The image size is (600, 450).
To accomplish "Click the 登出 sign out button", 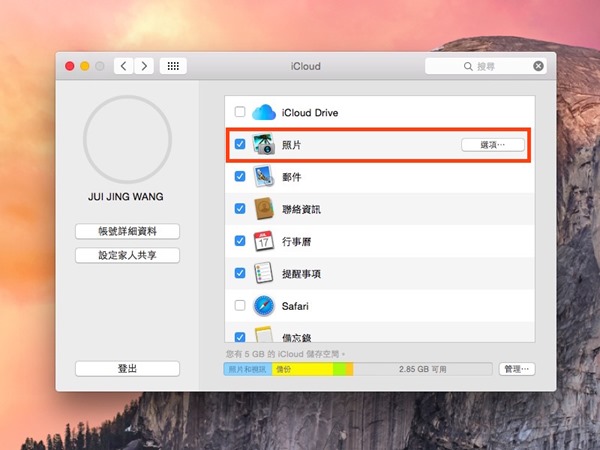I will click(x=127, y=368).
